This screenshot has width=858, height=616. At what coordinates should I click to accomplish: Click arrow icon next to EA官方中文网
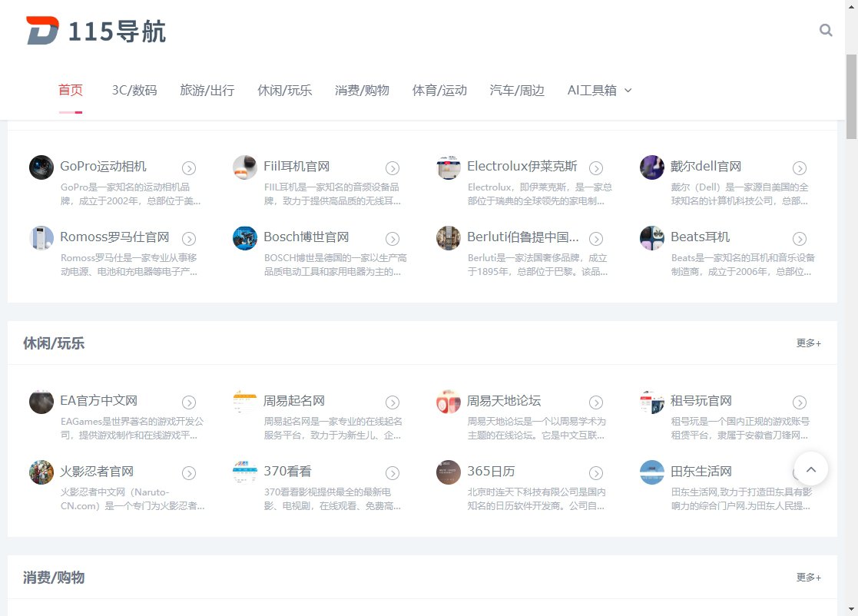point(189,402)
